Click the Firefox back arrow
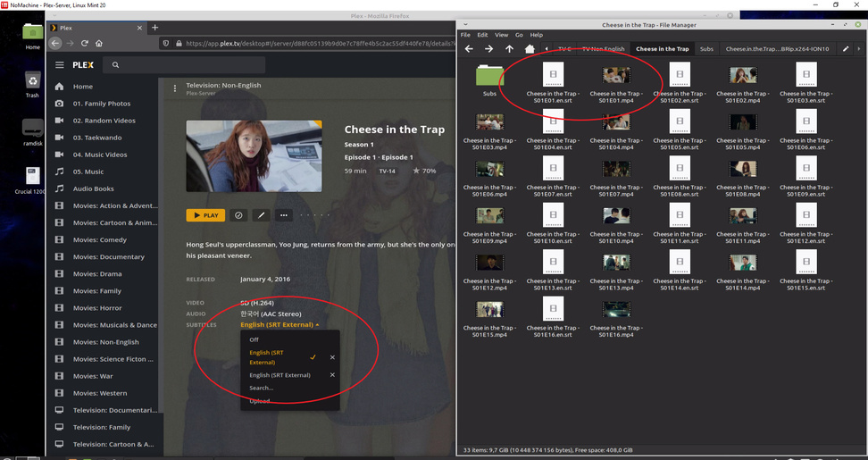 click(55, 43)
